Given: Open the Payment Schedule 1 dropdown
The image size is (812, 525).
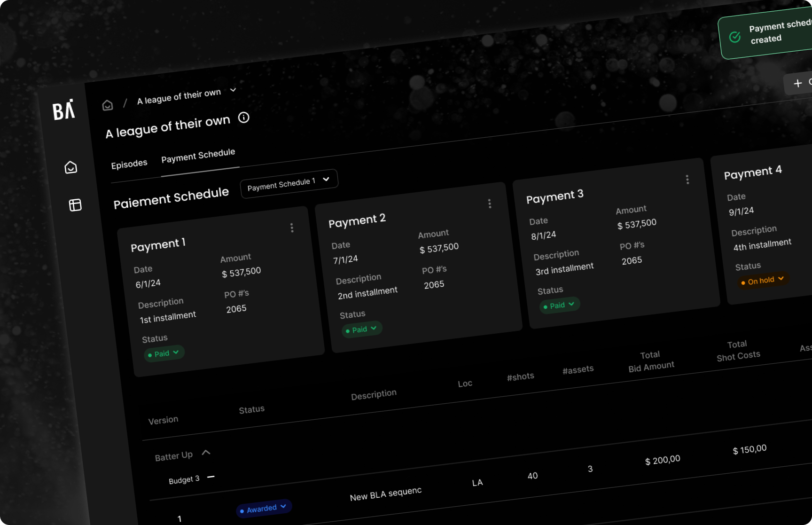Looking at the screenshot, I should coord(289,184).
